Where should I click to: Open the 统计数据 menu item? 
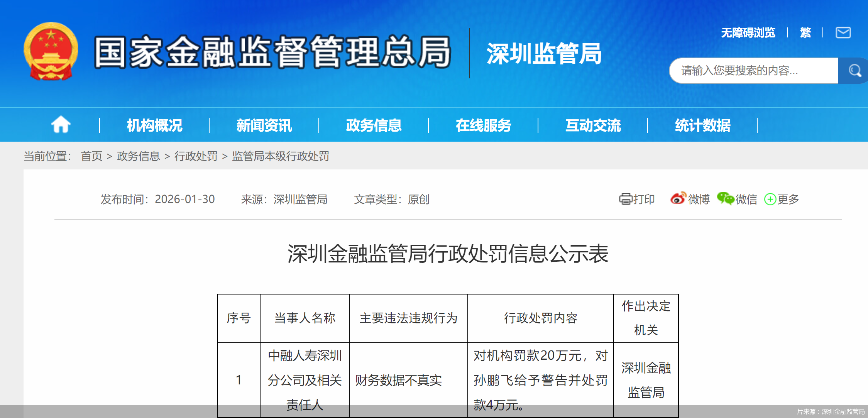702,125
